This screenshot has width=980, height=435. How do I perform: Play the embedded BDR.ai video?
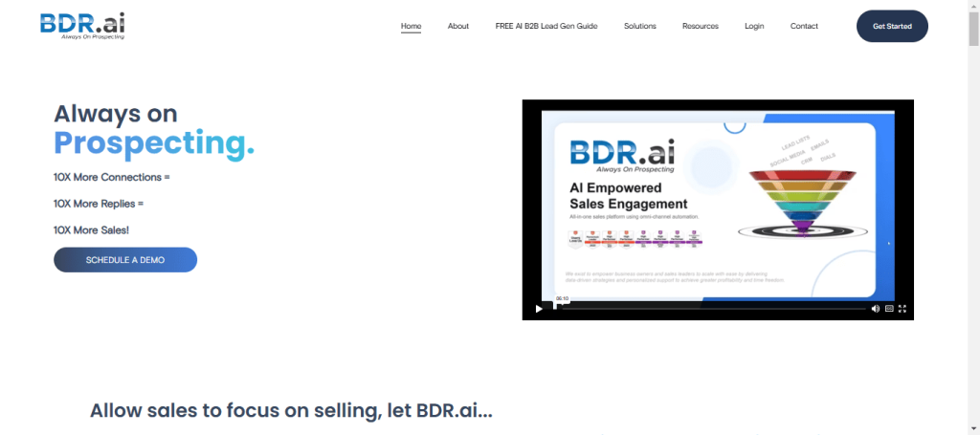[x=539, y=308]
